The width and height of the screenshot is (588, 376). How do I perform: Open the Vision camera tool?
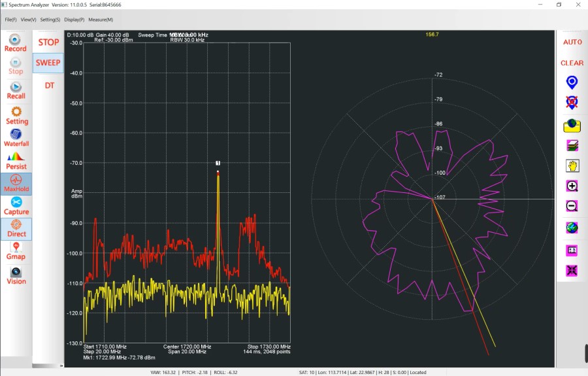[x=16, y=275]
